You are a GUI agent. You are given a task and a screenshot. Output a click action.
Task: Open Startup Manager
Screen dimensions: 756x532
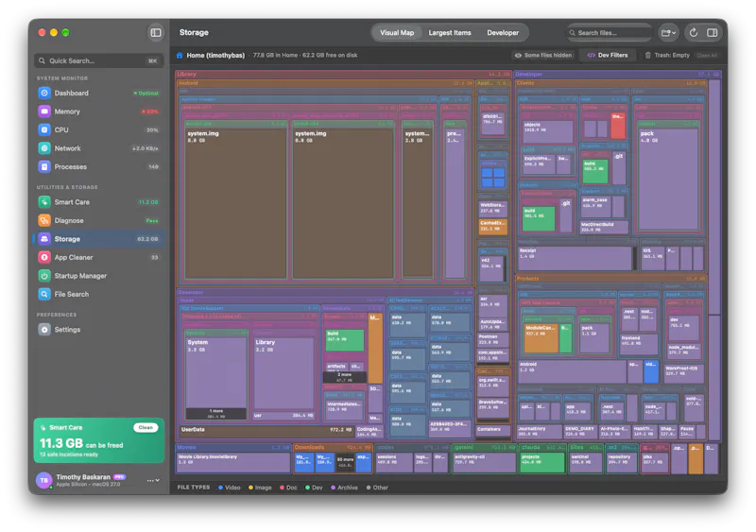(x=99, y=275)
